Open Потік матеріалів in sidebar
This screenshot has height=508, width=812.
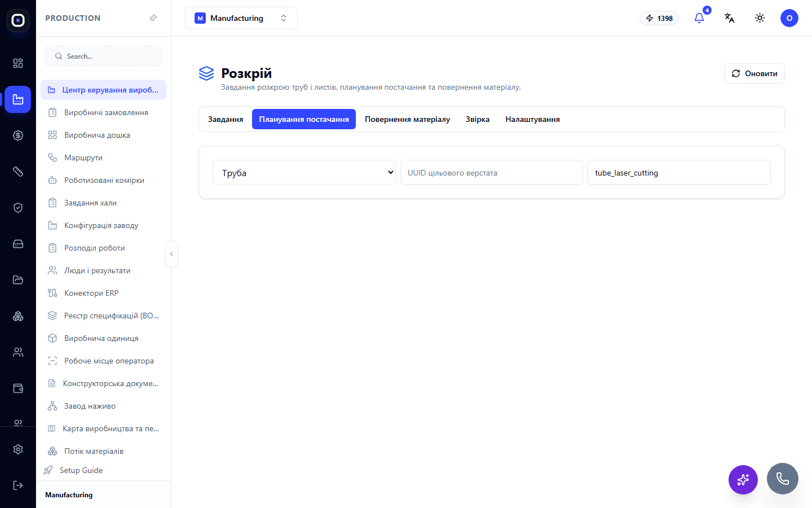coord(103,451)
